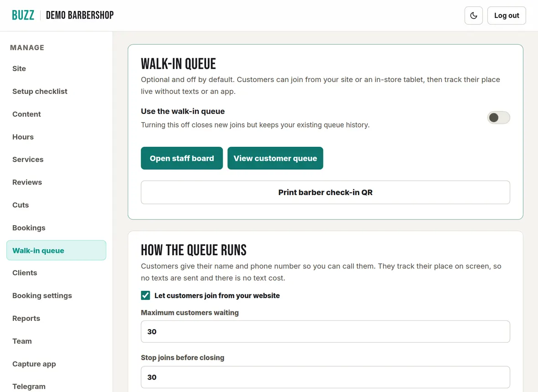Screen dimensions: 538x392
Task: Open the Clients page
Action: click(x=56, y=273)
